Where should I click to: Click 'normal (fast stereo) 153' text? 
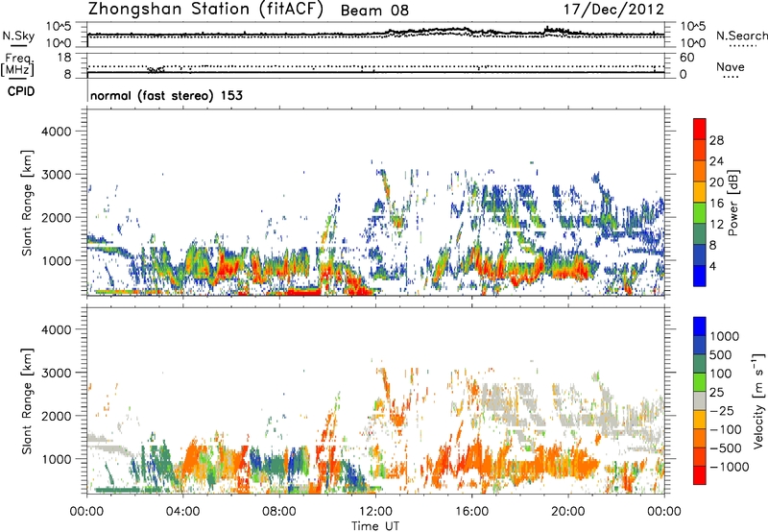(x=166, y=95)
